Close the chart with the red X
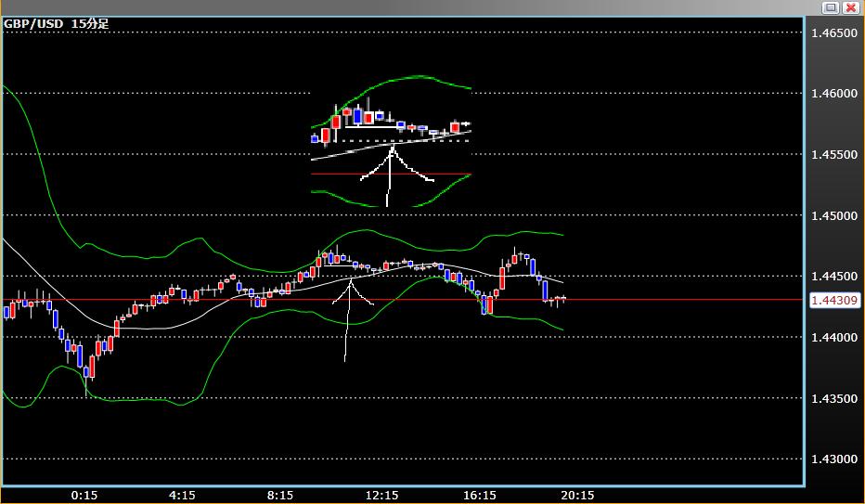 (851, 7)
